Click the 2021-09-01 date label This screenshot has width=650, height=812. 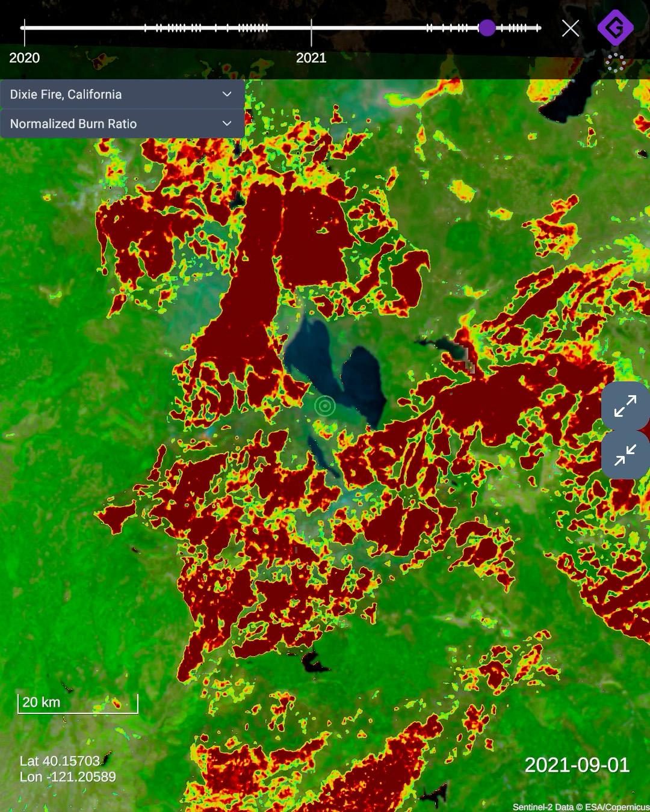coord(577,765)
